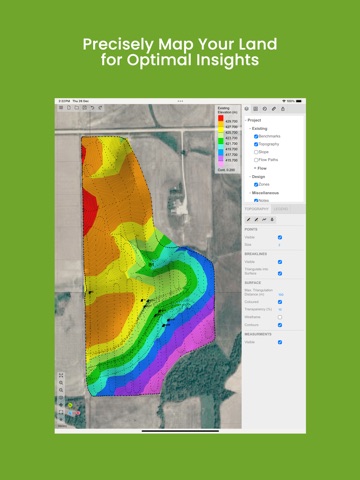Viewport: 360px width, 480px height.
Task: Create a new file via page icon
Action: [69, 108]
